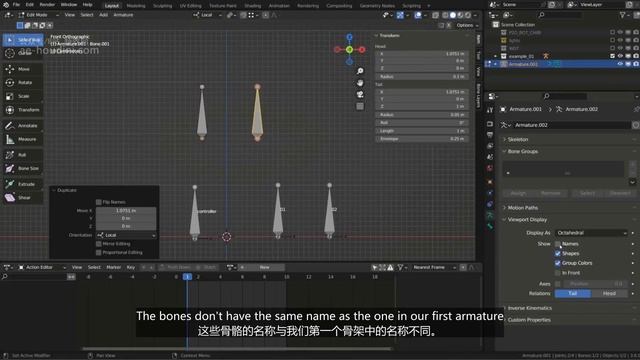The image size is (640, 360).
Task: Open the Armature menu in viewport header
Action: (123, 15)
